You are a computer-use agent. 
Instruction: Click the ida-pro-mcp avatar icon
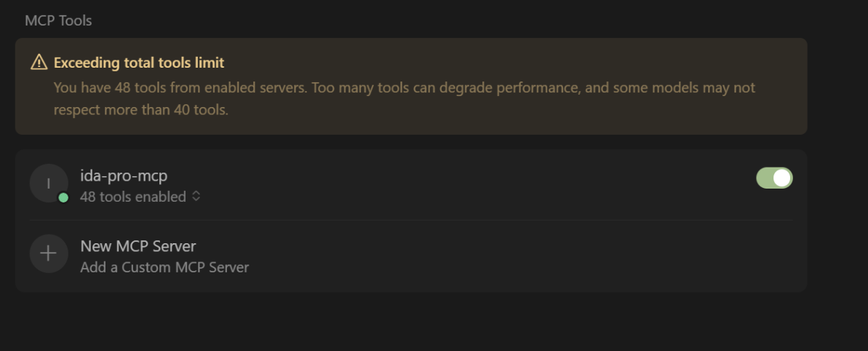point(48,184)
